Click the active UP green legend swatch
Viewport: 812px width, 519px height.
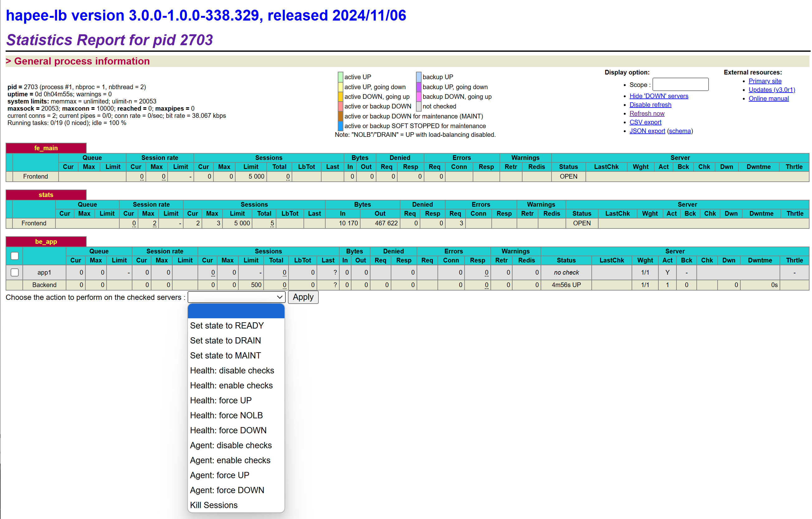(341, 77)
